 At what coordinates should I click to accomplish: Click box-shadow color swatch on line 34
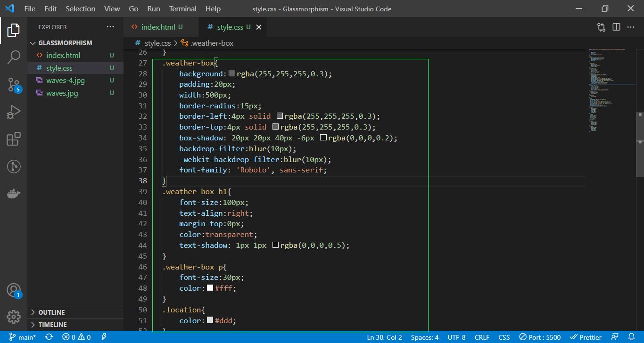click(323, 138)
